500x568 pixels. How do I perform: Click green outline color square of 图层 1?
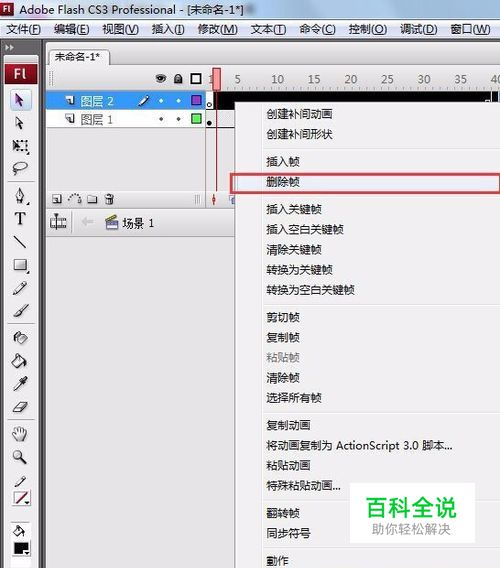point(196,118)
